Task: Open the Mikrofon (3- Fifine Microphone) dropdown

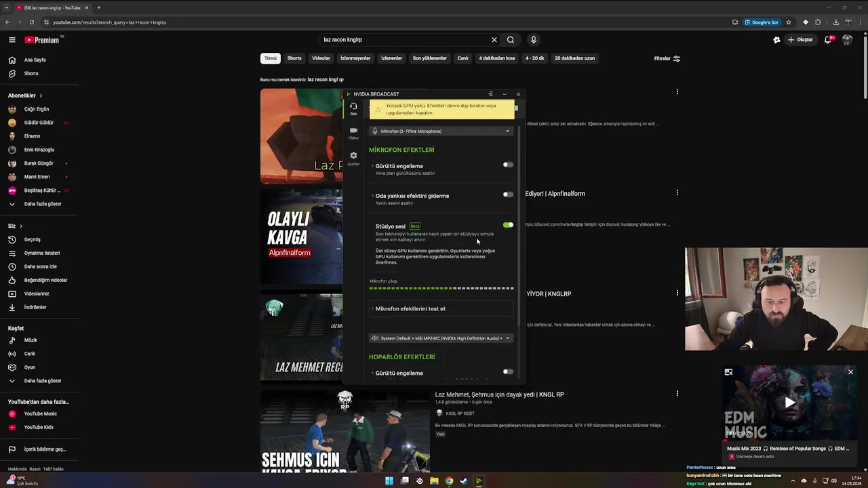Action: pyautogui.click(x=441, y=131)
